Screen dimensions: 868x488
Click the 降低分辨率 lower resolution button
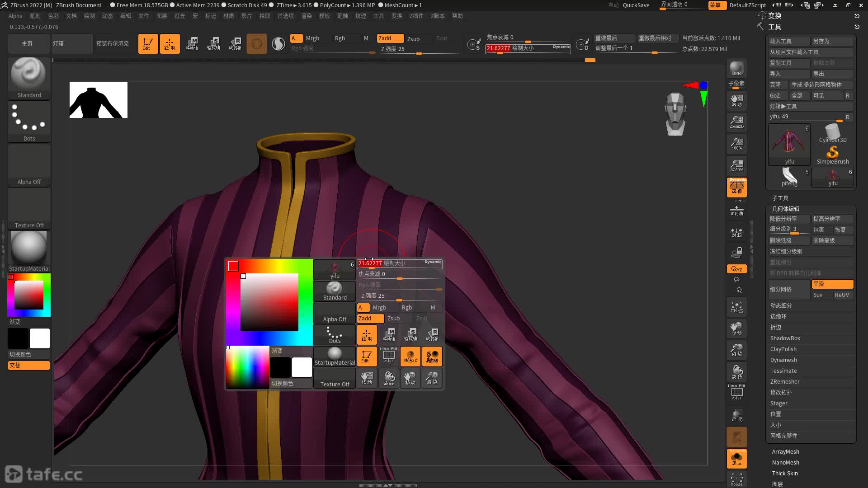pyautogui.click(x=789, y=219)
